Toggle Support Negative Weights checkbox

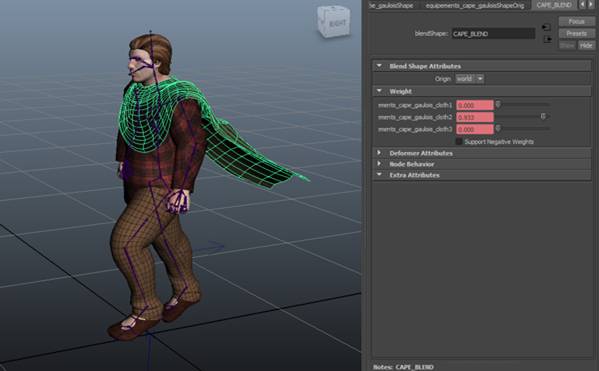point(459,142)
